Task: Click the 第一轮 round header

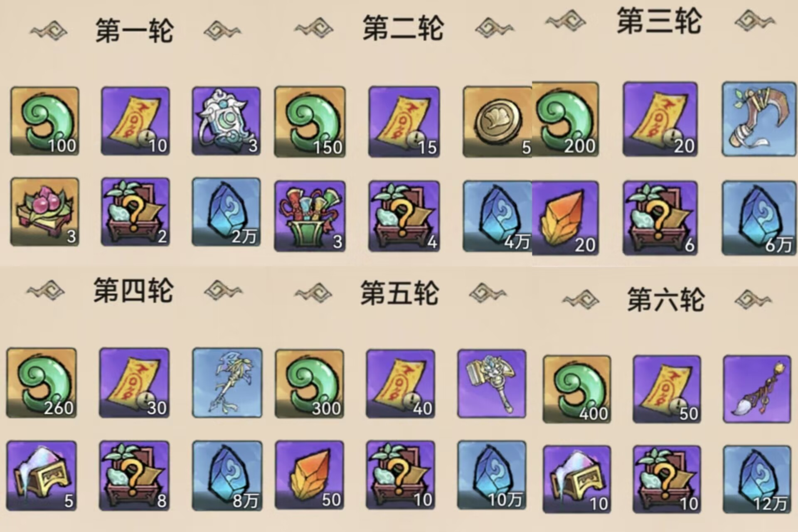Action: [134, 31]
